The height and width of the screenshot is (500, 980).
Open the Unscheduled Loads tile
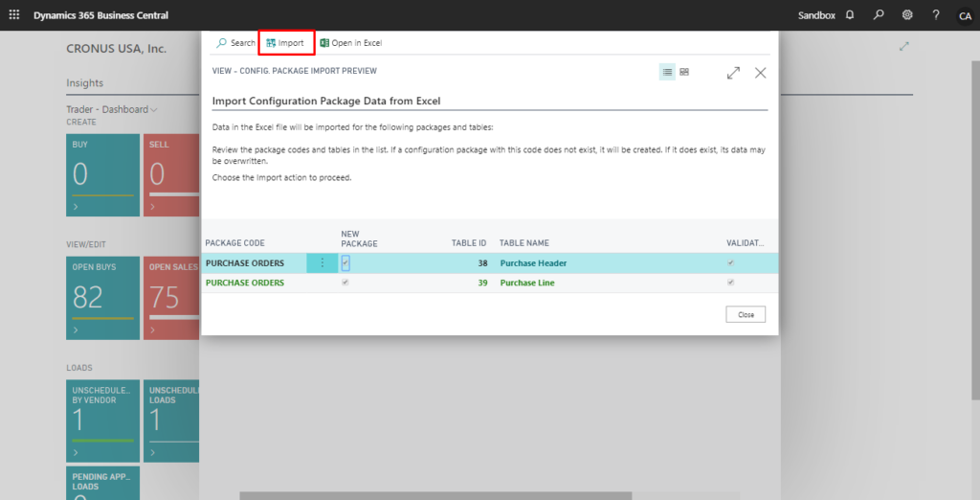pyautogui.click(x=171, y=420)
